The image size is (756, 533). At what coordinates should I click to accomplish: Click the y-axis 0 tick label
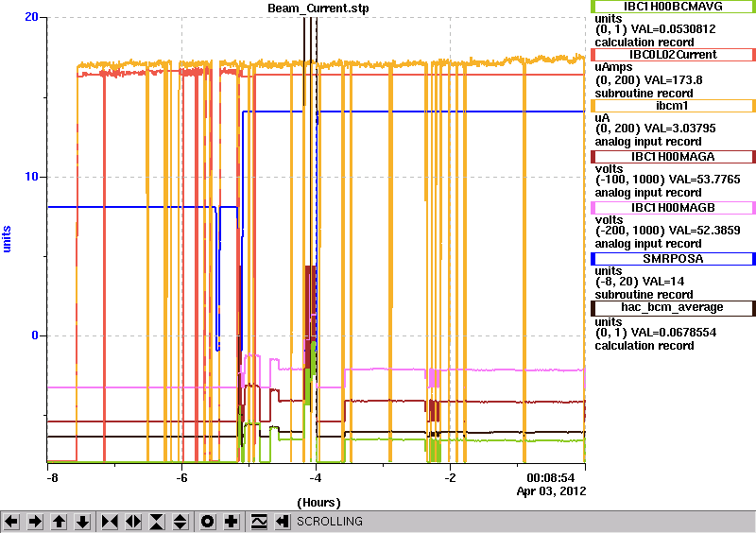pyautogui.click(x=35, y=335)
